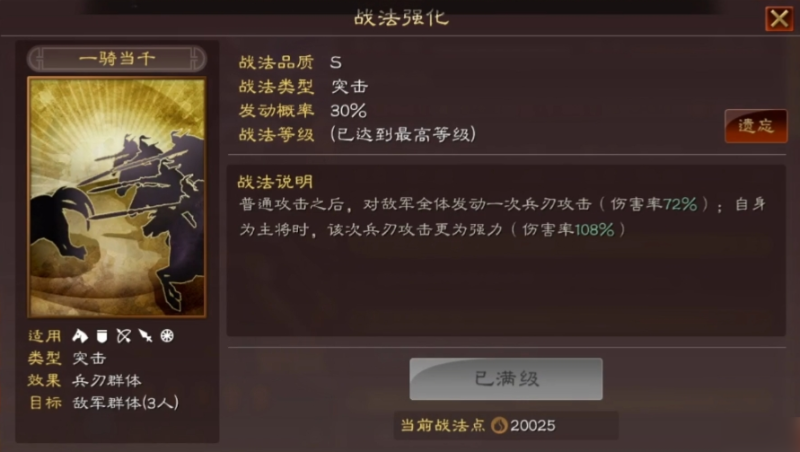The image size is (800, 452).
Task: Click the greyed 已满级 button
Action: point(506,379)
